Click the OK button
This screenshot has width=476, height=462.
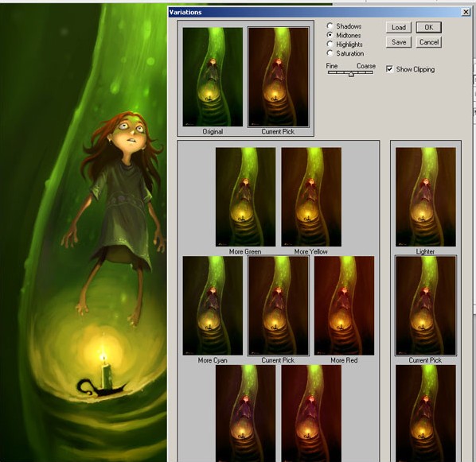429,27
